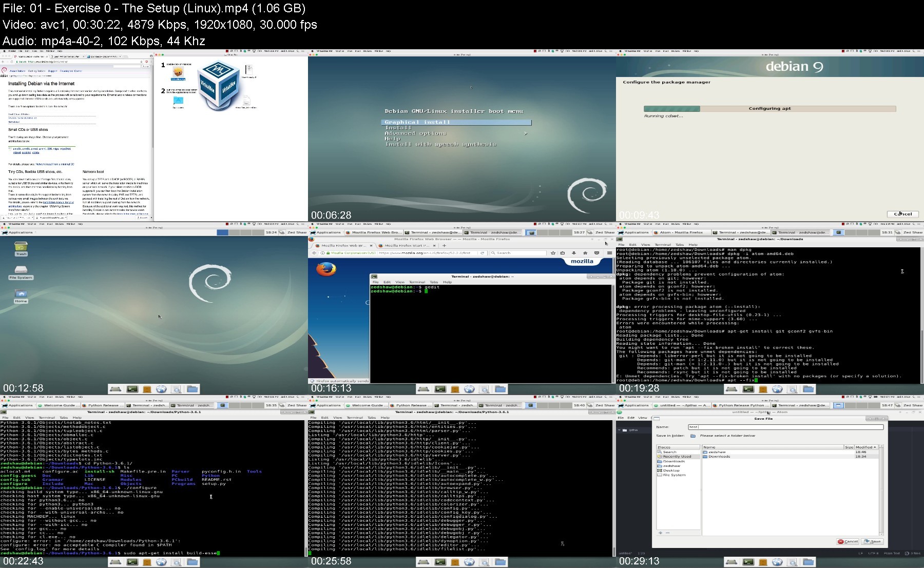
Task: Click app finder magnifier dock icon in 00:16:13 frame
Action: (484, 389)
